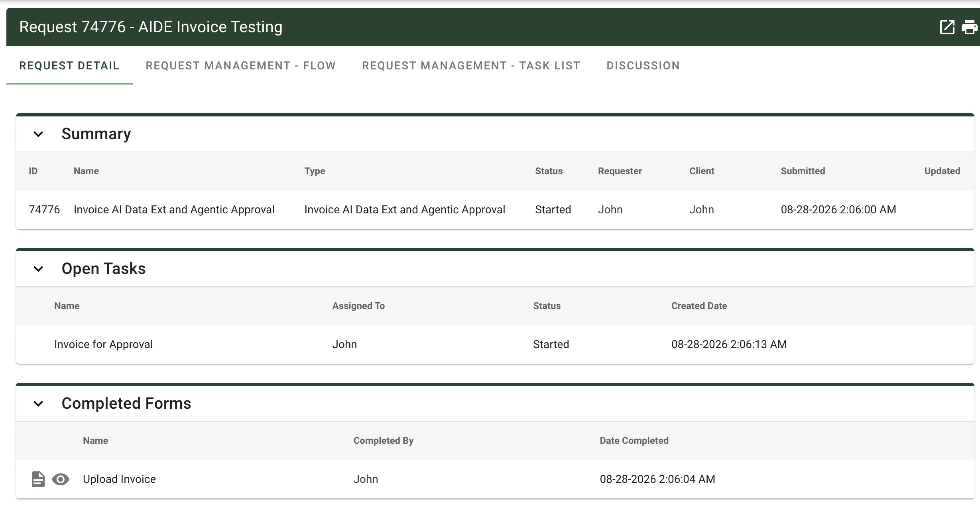The image size is (980, 516).
Task: Click the print icon in header
Action: pos(970,27)
